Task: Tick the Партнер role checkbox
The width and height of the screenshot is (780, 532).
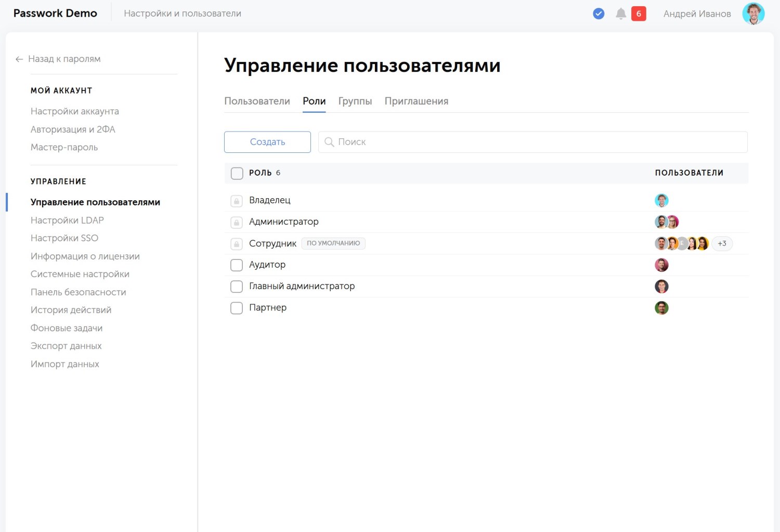Action: (237, 308)
